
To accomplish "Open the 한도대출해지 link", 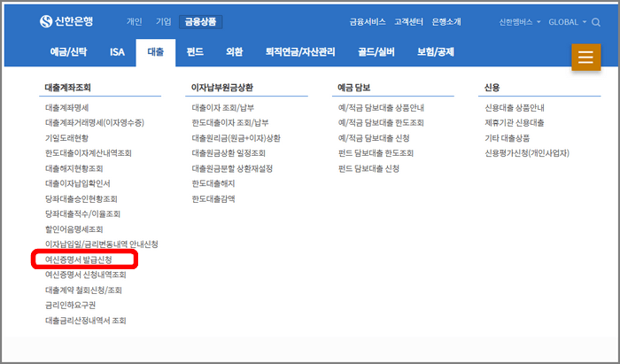I will 213,184.
